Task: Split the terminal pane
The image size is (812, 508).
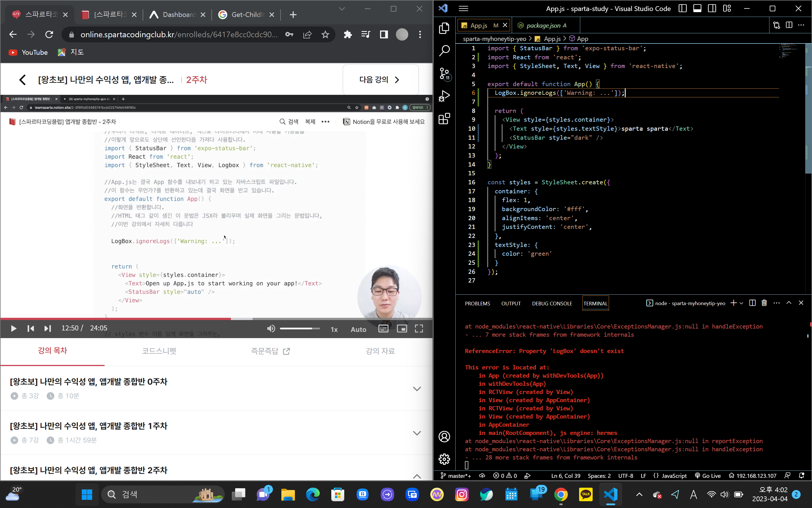Action: point(752,303)
